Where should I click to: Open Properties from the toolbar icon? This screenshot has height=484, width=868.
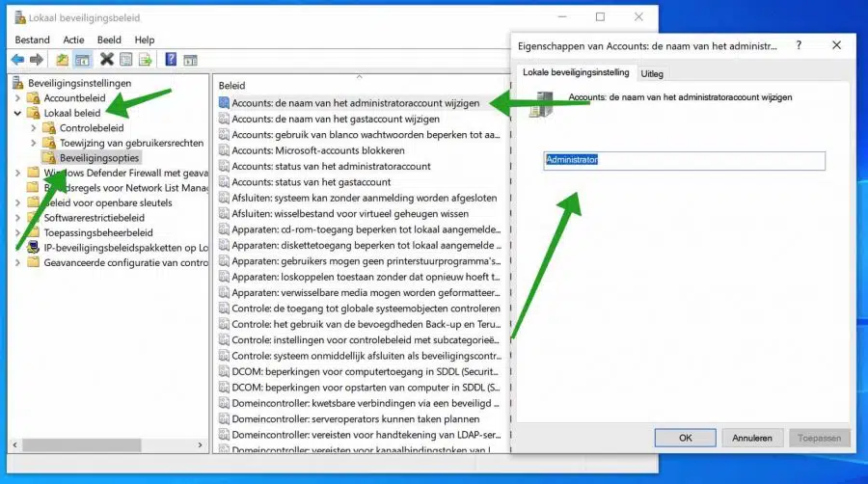(126, 59)
